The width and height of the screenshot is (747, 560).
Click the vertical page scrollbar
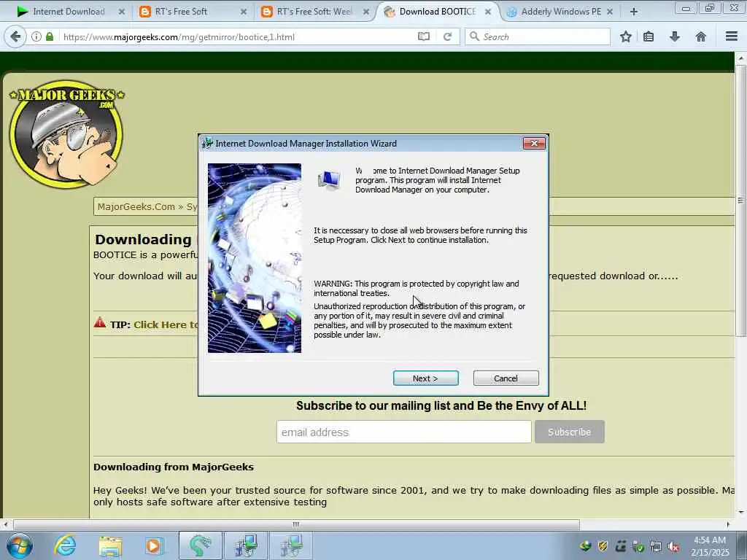point(741,200)
